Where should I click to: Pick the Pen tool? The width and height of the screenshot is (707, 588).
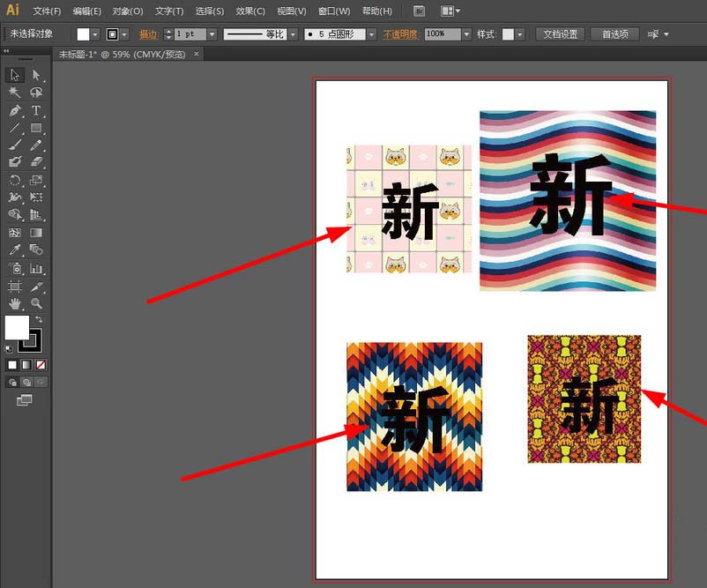pyautogui.click(x=15, y=110)
